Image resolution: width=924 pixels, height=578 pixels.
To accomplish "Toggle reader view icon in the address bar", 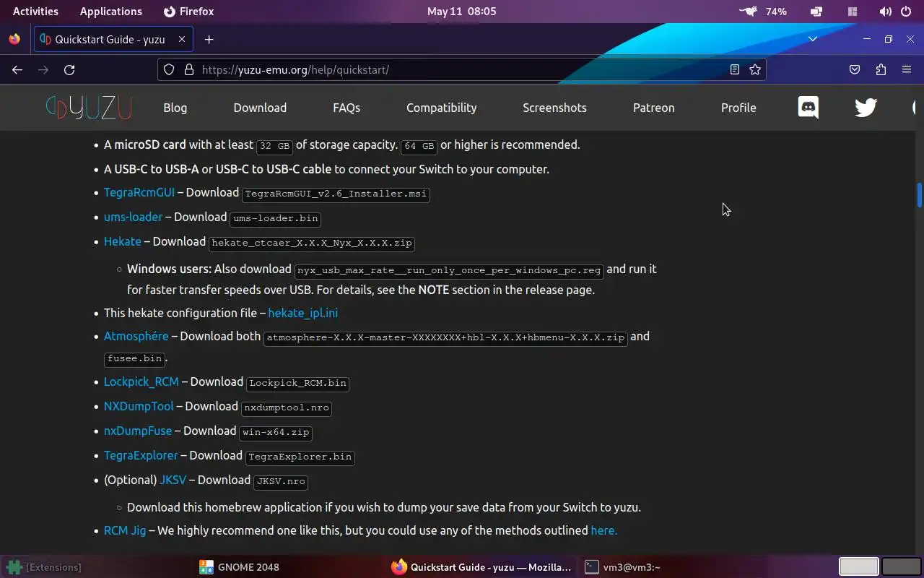I will click(735, 69).
